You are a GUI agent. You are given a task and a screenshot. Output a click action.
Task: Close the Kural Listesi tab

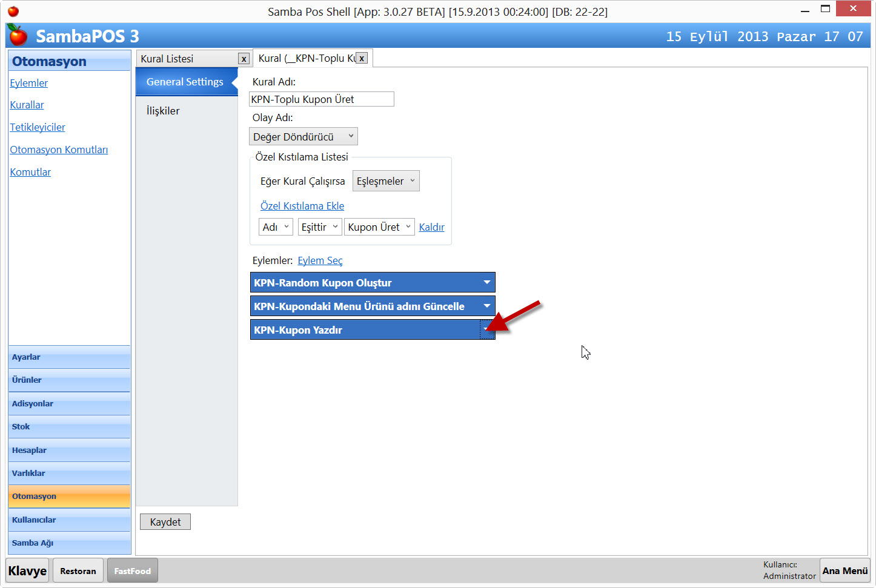point(244,59)
